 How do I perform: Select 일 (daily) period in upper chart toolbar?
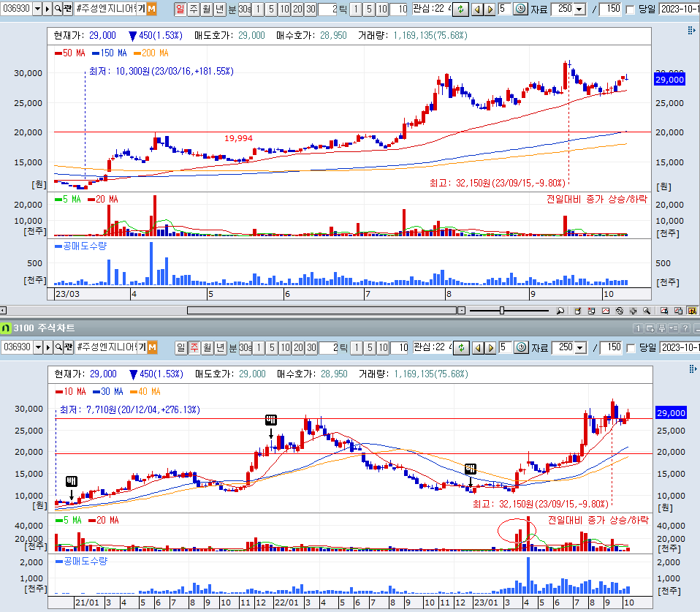tap(180, 9)
